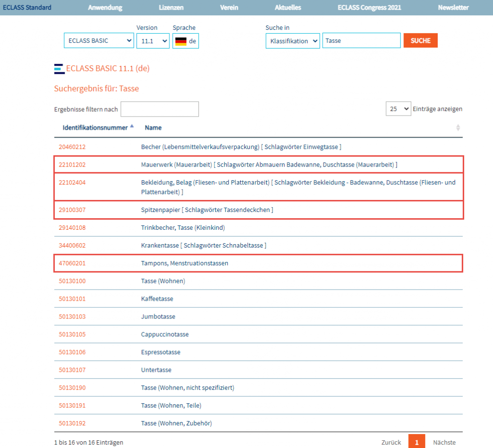Focus the Tasse search text field
This screenshot has width=493, height=448.
click(361, 40)
